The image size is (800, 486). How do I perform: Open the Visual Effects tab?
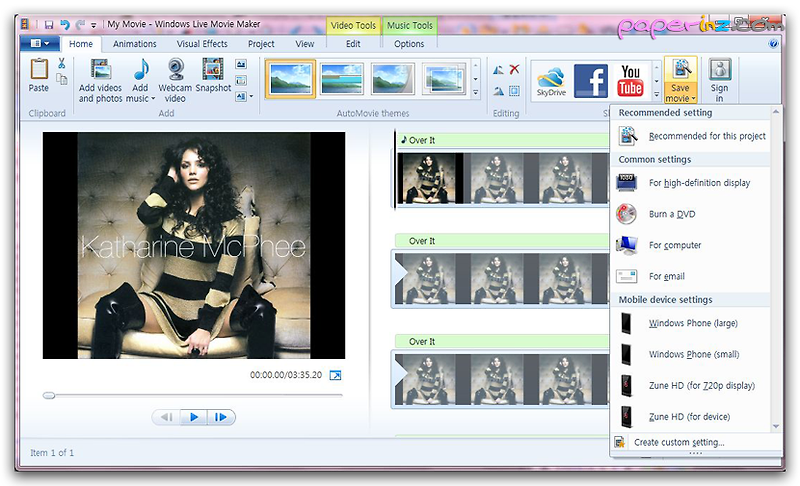pyautogui.click(x=202, y=44)
